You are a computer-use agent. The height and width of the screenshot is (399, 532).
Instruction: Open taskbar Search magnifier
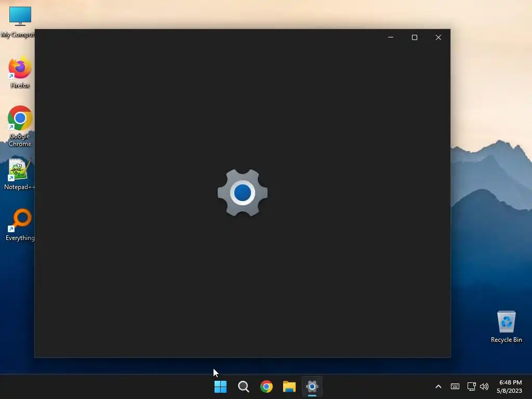pos(244,387)
